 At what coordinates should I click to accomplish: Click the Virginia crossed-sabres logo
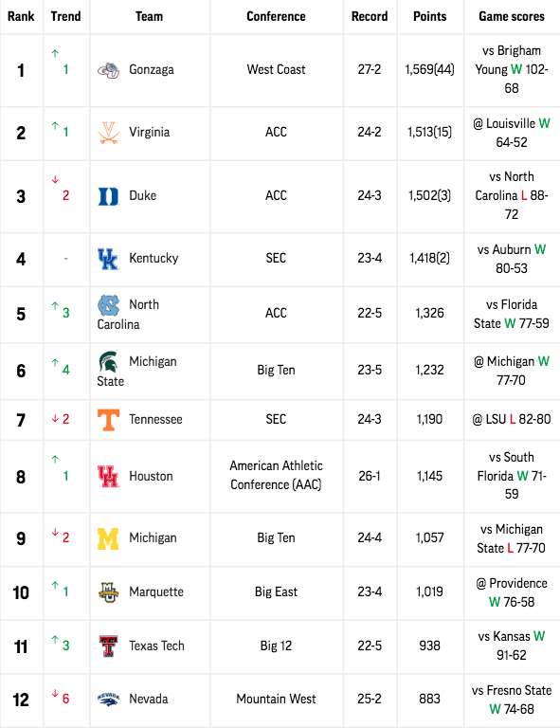click(x=108, y=133)
